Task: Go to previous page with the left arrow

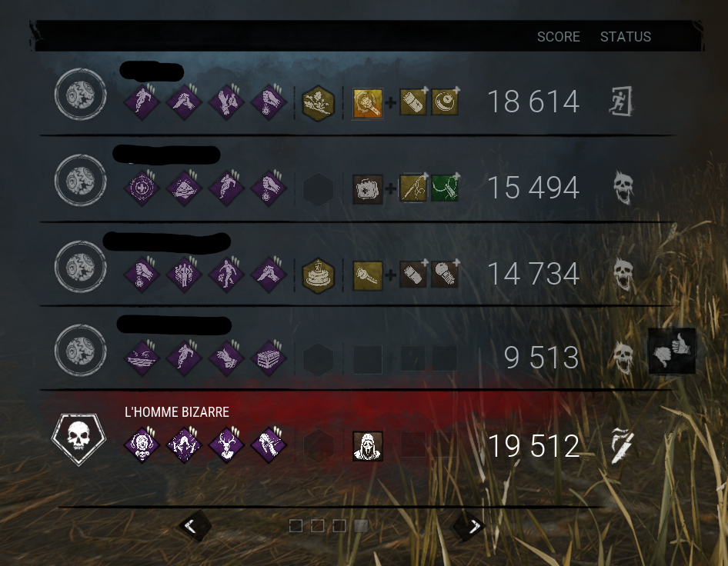Action: [x=195, y=526]
